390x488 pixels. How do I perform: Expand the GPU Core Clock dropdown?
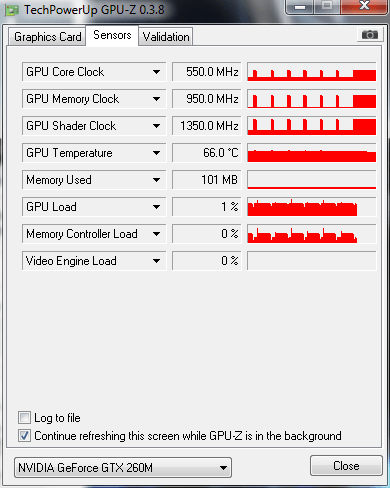point(156,72)
